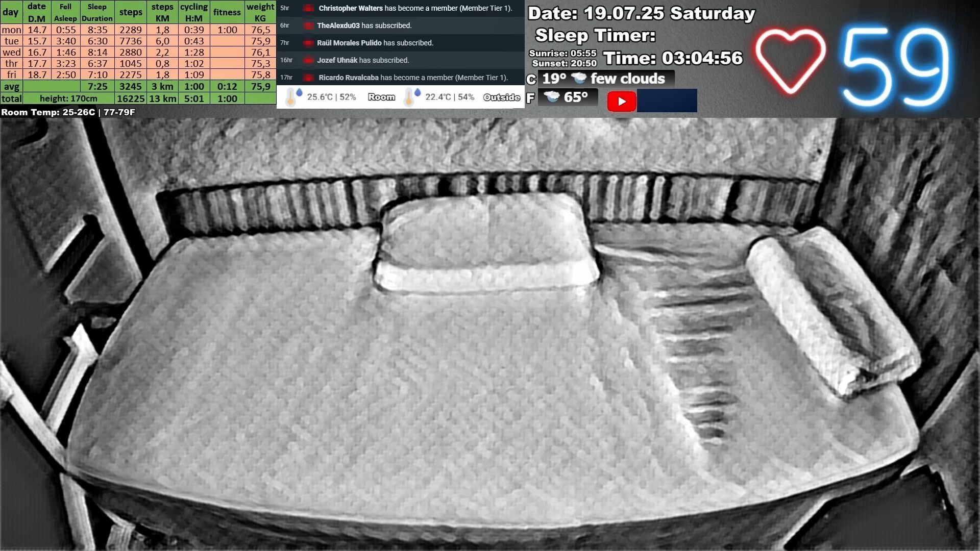Click the 'total' row label
Screen dimensions: 980x551
tap(11, 98)
